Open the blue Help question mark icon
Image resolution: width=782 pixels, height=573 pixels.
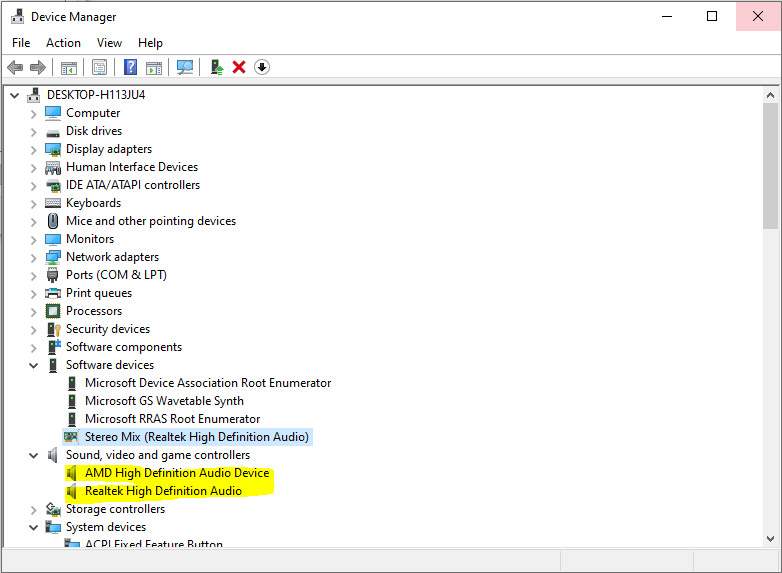point(130,67)
